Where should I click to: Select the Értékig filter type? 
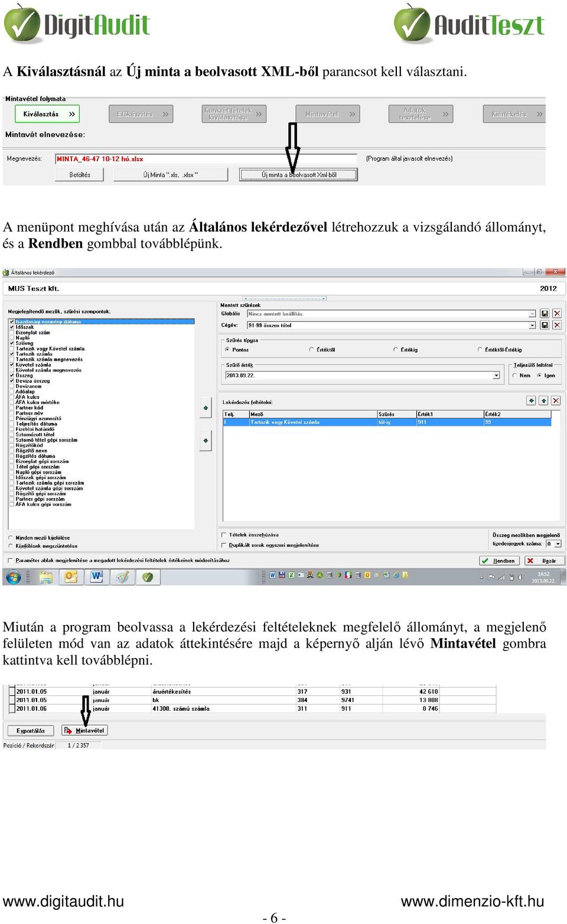point(396,350)
